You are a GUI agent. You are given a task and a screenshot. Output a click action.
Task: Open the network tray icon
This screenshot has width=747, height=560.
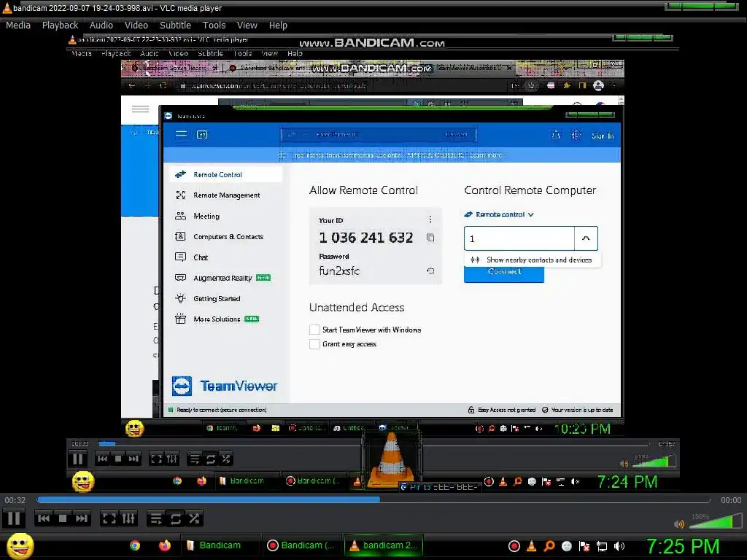(602, 546)
